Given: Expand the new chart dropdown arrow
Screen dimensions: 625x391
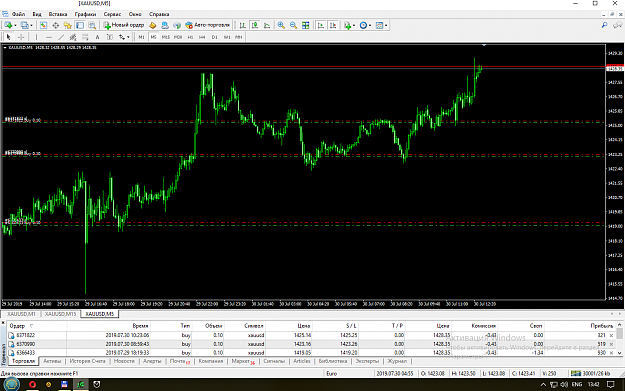Looking at the screenshot, I should (x=15, y=26).
